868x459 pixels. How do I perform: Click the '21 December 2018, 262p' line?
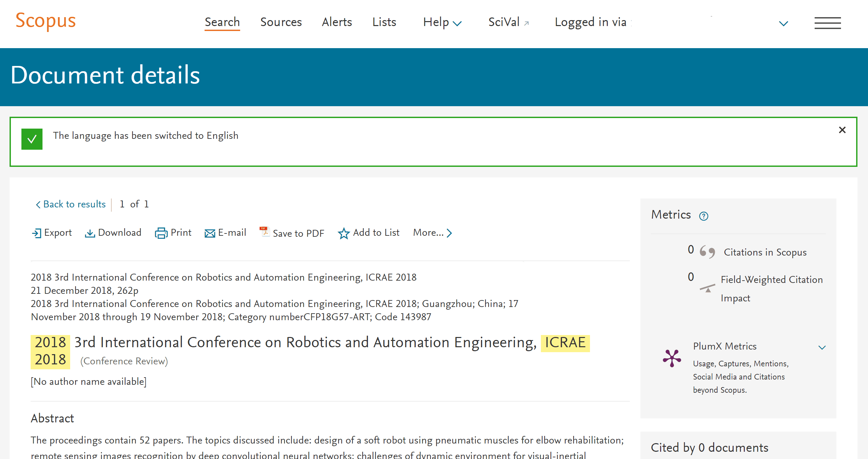[x=85, y=291]
